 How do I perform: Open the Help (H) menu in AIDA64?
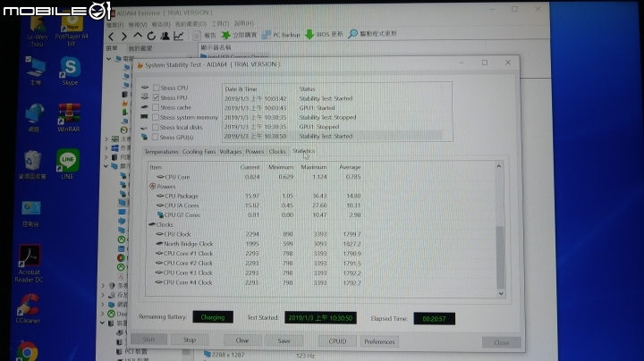point(244,23)
